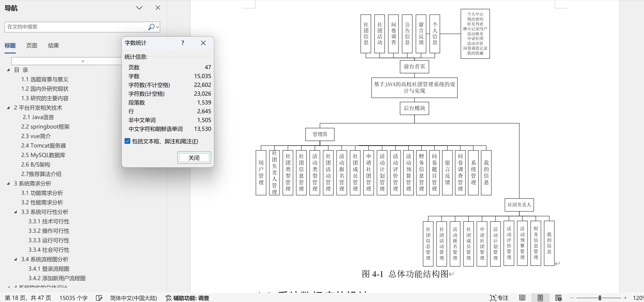Screen dimensions: 644x302
Task: Click the zoom slider handle
Action: (600, 298)
